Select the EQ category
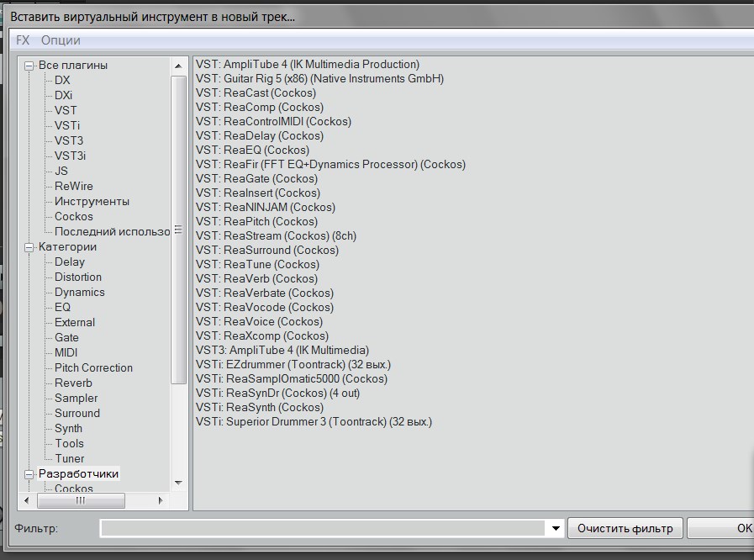 (62, 308)
